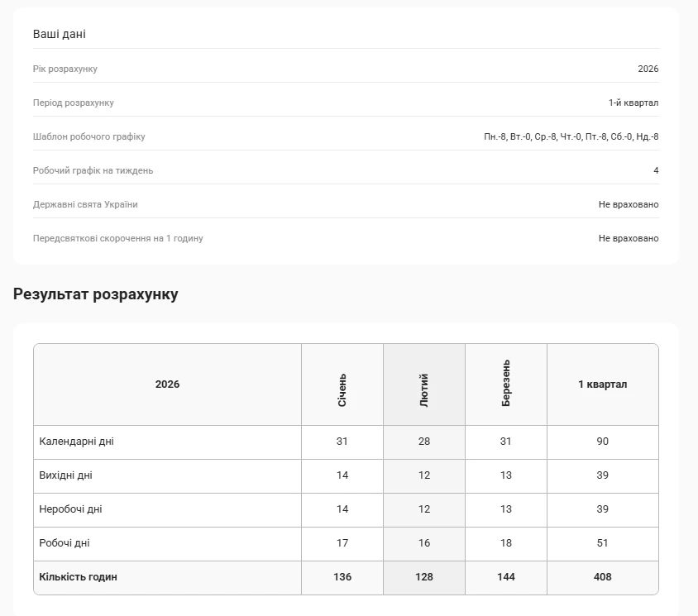Click quarterly working days value 51
Viewport: 698px width, 616px height.
602,543
